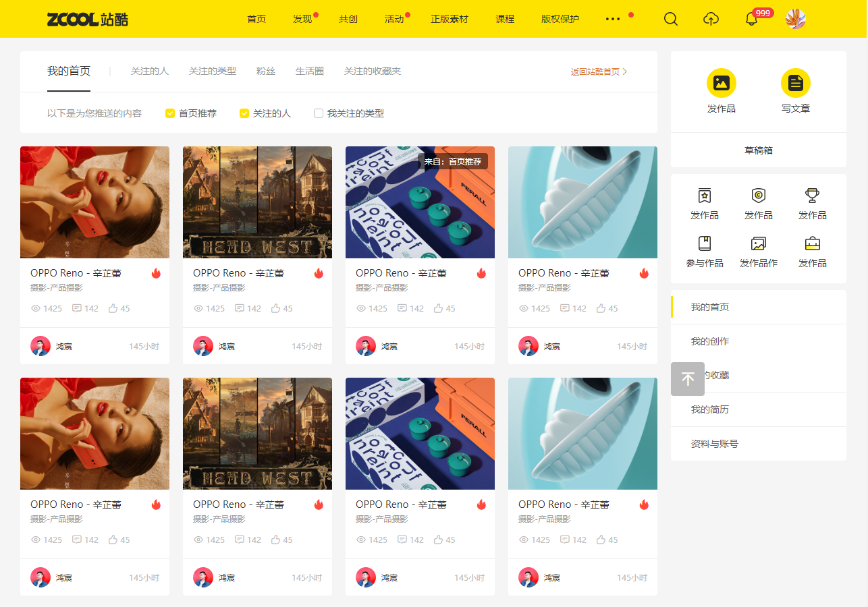This screenshot has height=607, width=868.
Task: Click the 返回站酷首页 link
Action: 599,71
